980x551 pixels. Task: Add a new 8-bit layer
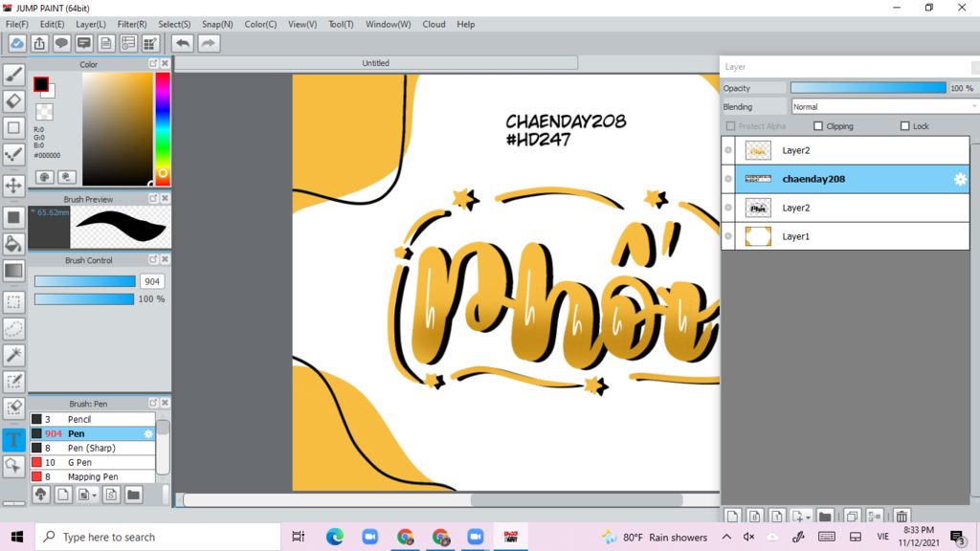point(754,517)
